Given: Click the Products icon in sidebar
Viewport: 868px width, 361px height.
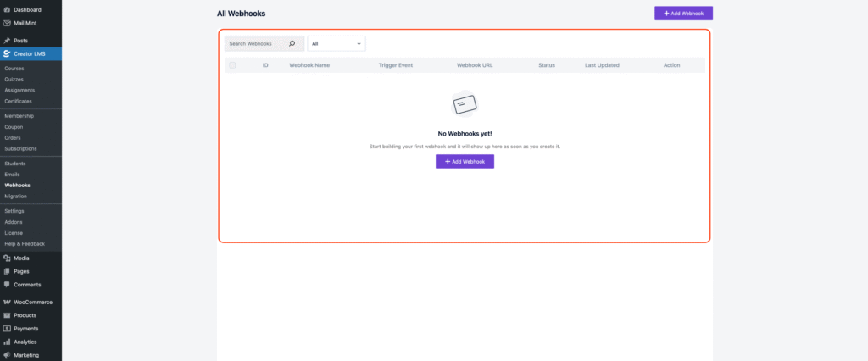Looking at the screenshot, I should [7, 315].
